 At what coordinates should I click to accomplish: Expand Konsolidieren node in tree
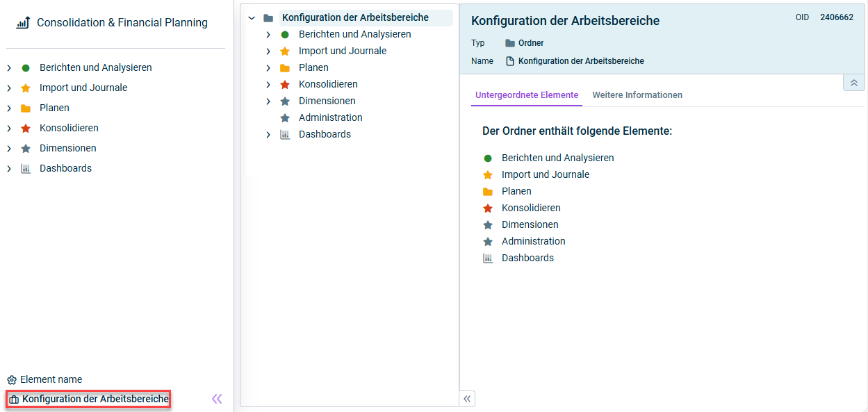268,85
